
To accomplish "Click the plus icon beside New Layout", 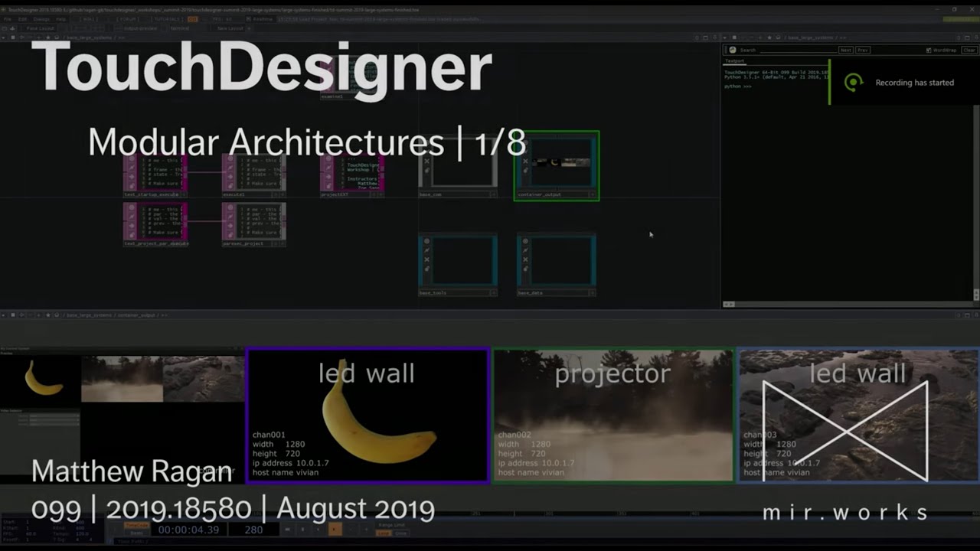I will (x=249, y=28).
